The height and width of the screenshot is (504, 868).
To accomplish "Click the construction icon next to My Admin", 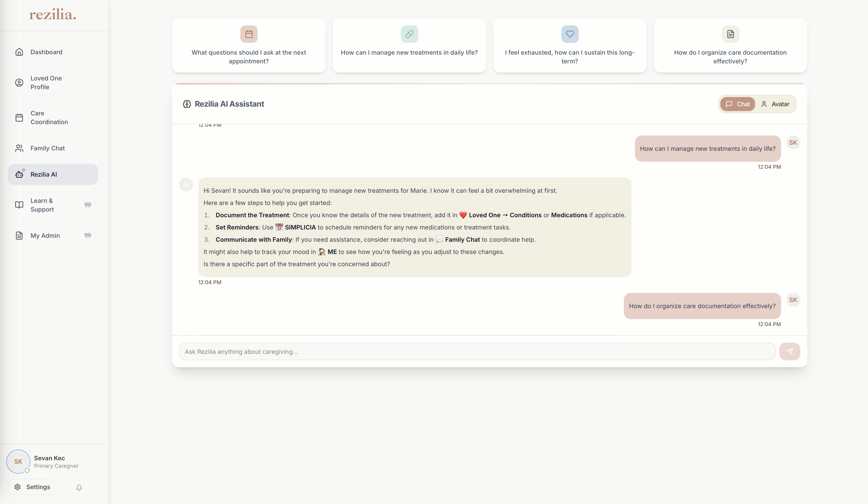I will click(x=88, y=235).
